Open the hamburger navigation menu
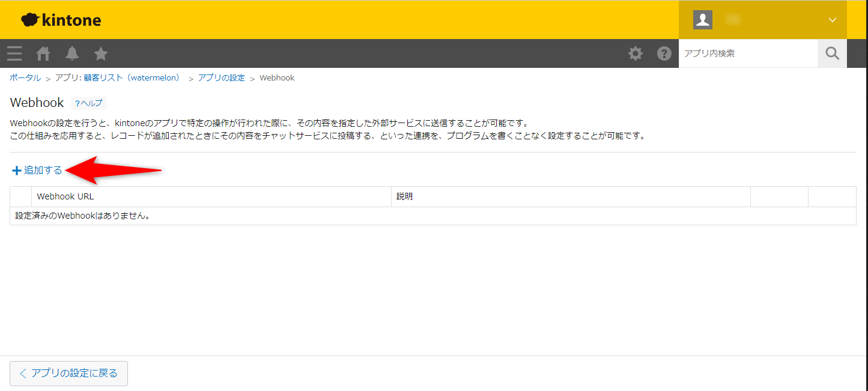Viewport: 868px width, 391px height. (x=14, y=53)
